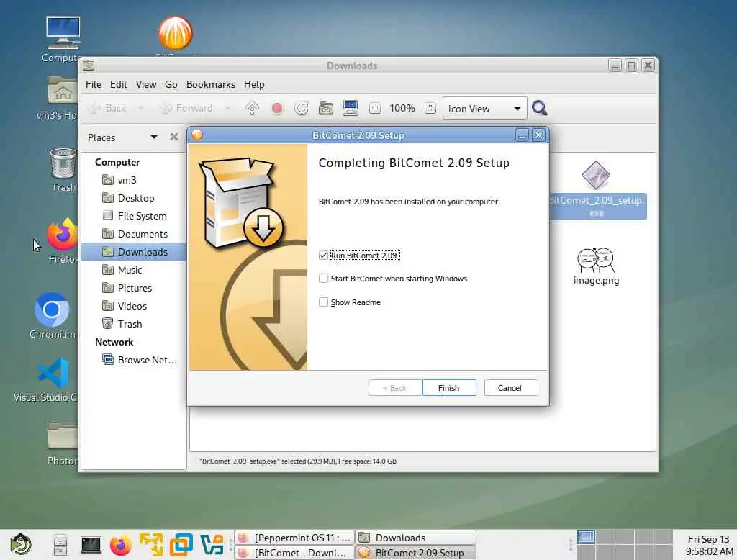Open the File menu in Downloads window
Image resolution: width=737 pixels, height=560 pixels.
(94, 85)
